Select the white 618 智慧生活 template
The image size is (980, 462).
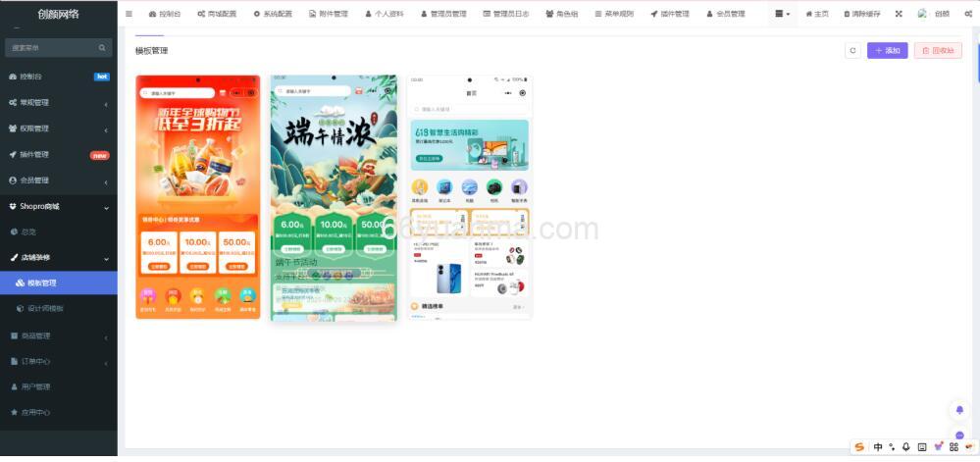tap(469, 197)
